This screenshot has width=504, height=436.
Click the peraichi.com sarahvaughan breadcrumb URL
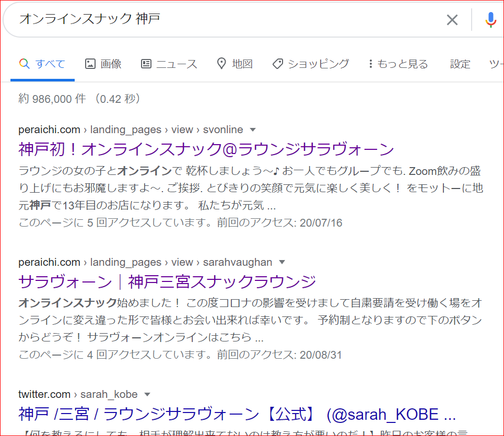pyautogui.click(x=145, y=262)
